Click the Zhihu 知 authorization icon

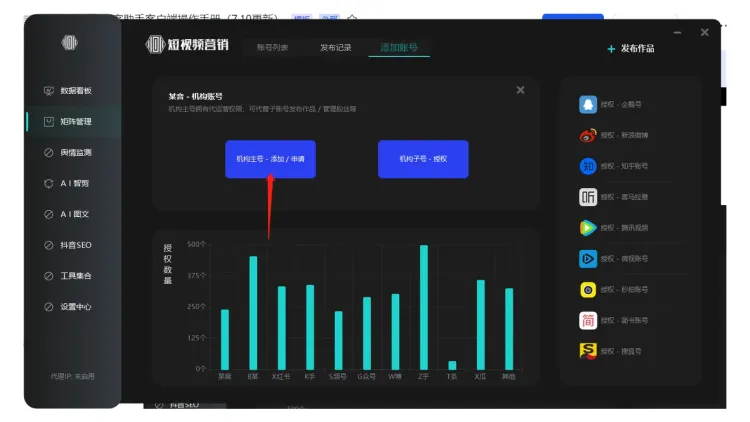click(588, 166)
